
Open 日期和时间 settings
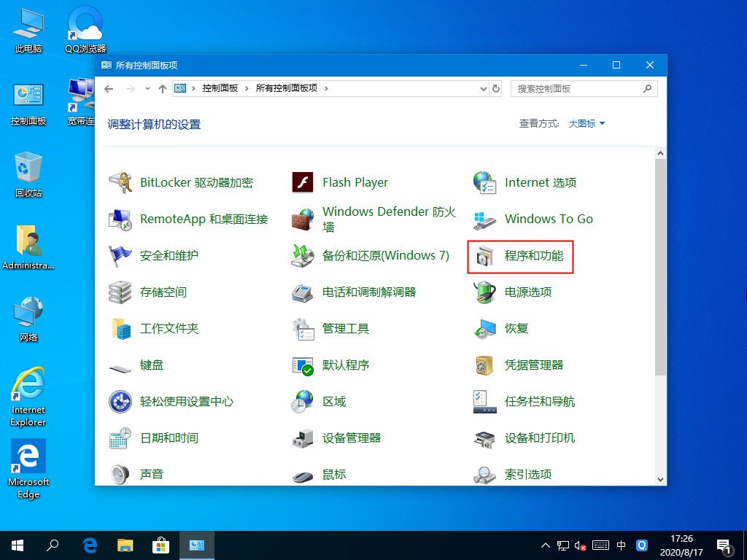[x=169, y=438]
